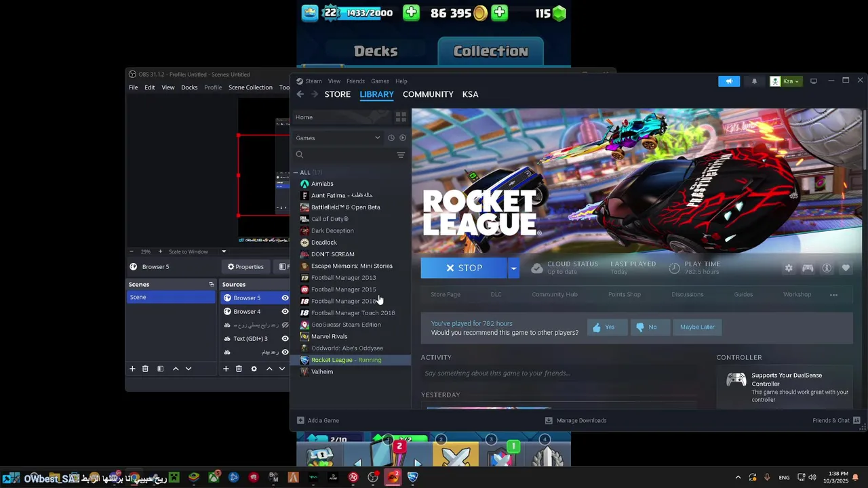Click Maybe Later on recommendation prompt

[697, 327]
